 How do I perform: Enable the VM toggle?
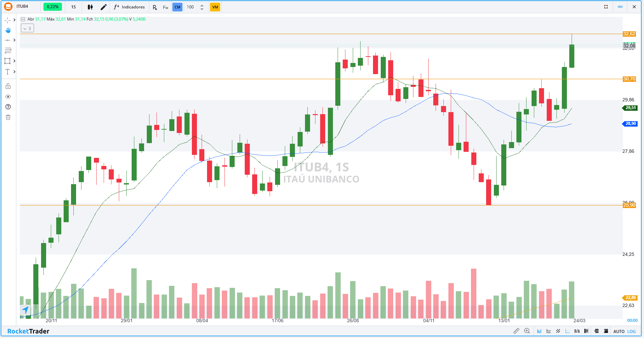coord(215,7)
